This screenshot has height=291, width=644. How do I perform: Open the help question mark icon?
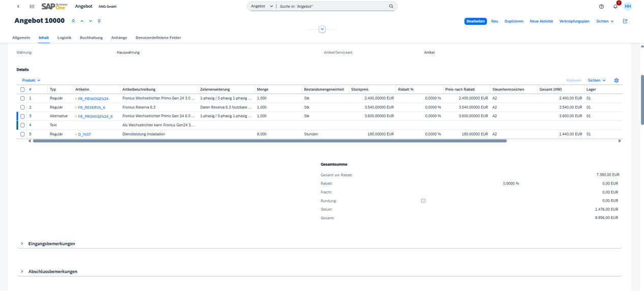[601, 7]
